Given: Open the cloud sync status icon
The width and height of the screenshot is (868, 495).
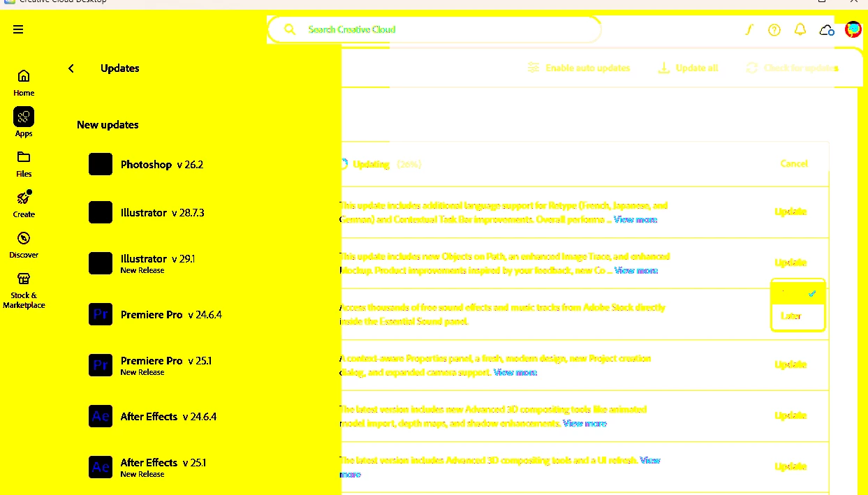Looking at the screenshot, I should [x=827, y=29].
